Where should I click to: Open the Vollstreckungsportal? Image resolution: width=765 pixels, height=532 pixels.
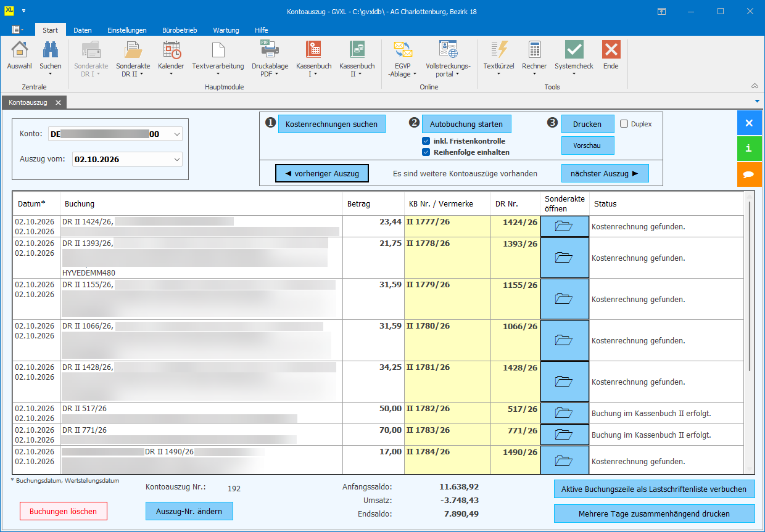click(x=448, y=59)
